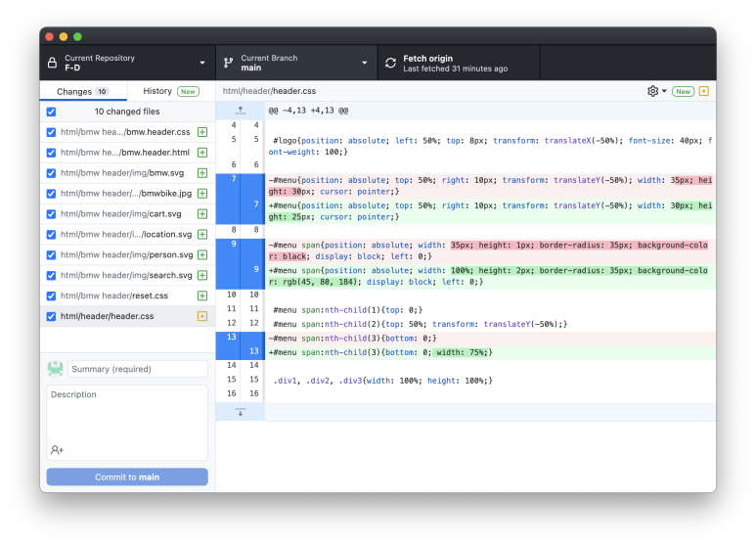Expand diff context below line 16
Image resolution: width=756 pixels, height=545 pixels.
click(241, 412)
